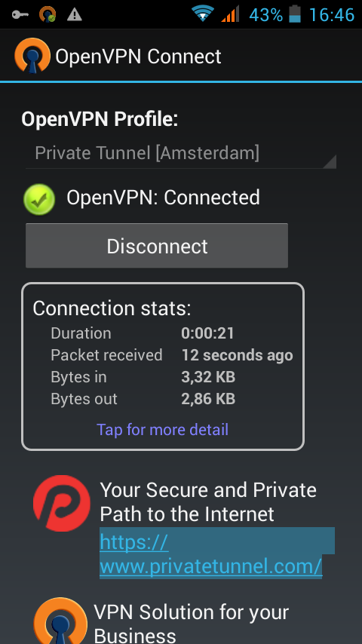
Task: Tap the 16:46 clock in status bar
Action: click(331, 15)
